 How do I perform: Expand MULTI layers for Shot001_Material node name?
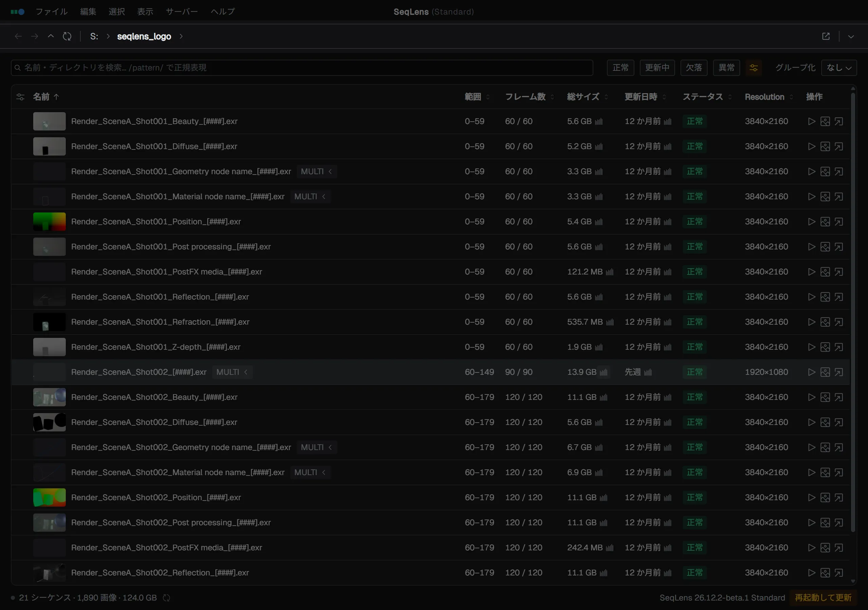(x=310, y=197)
